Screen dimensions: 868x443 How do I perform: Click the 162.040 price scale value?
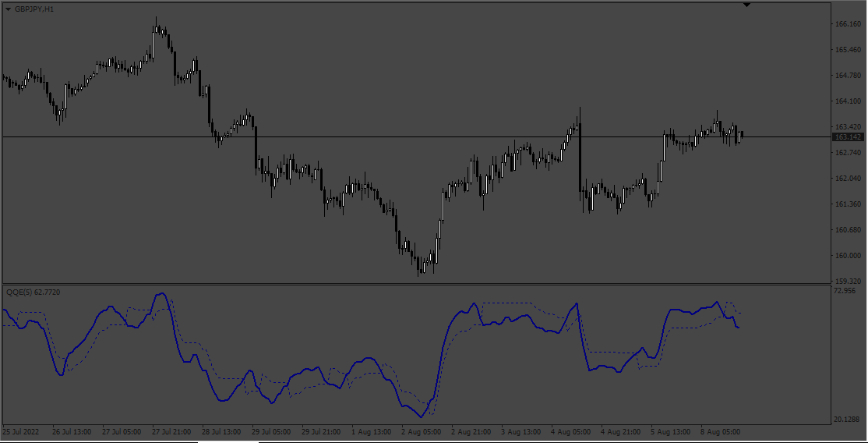coord(847,179)
